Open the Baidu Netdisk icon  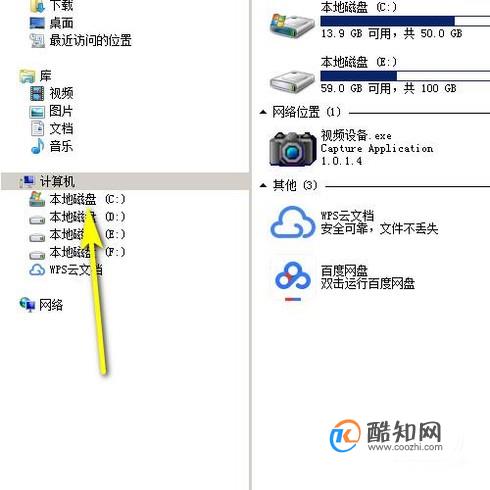[293, 277]
